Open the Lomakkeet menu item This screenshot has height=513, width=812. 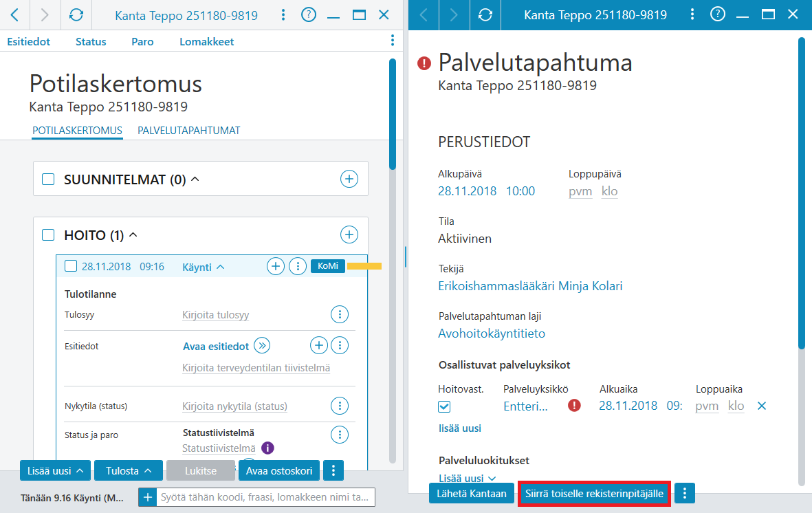(x=207, y=41)
